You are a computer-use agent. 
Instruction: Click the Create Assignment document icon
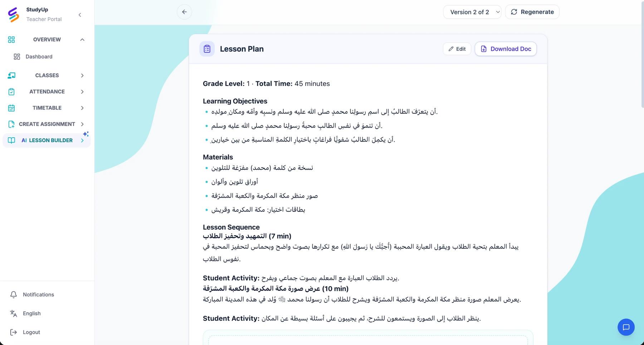tap(11, 124)
